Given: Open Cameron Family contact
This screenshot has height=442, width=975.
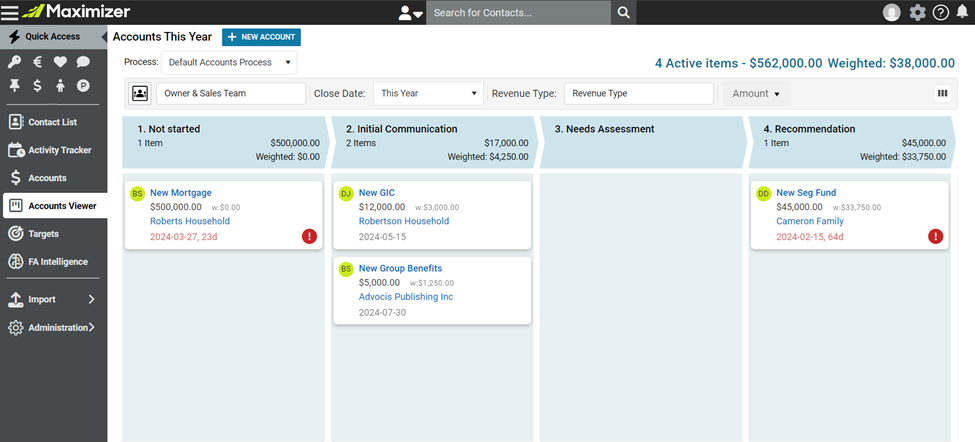Looking at the screenshot, I should click(x=810, y=221).
